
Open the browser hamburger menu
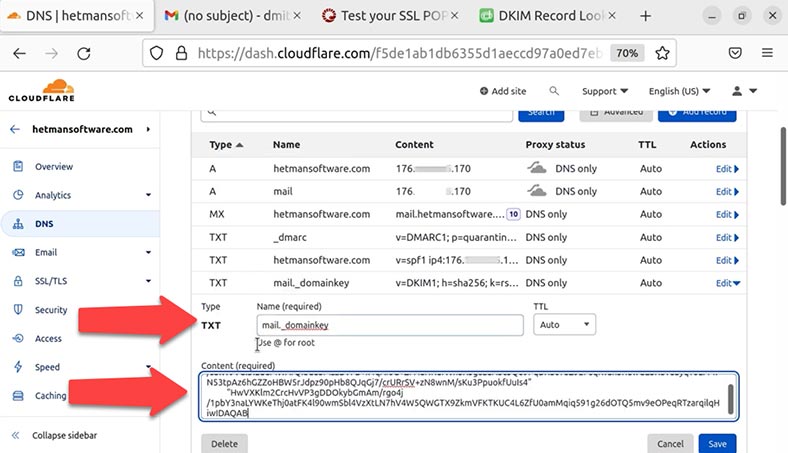[767, 53]
